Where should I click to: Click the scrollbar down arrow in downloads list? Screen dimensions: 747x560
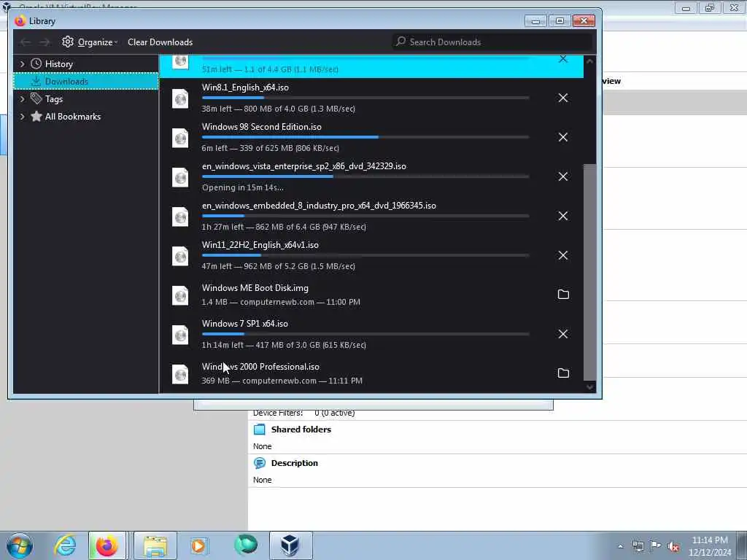tap(589, 387)
